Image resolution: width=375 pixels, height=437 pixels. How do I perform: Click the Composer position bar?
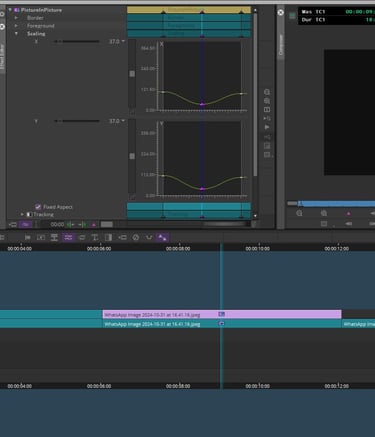tap(331, 203)
